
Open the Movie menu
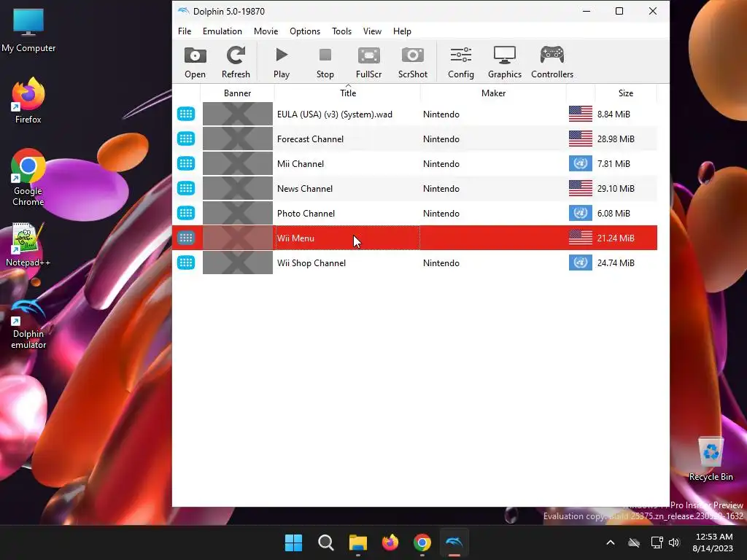(266, 31)
